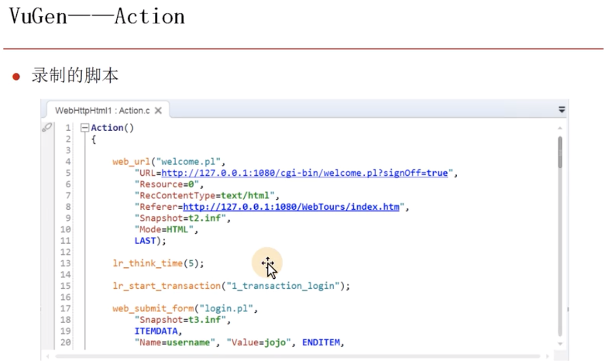The image size is (613, 364).
Task: Click lr_think_time(5); statement
Action: pos(158,263)
